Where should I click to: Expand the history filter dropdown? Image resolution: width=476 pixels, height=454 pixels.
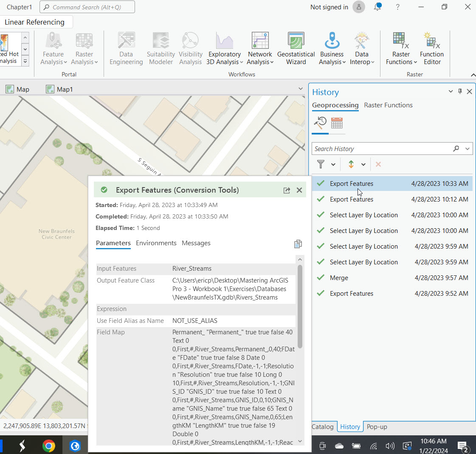[x=333, y=165]
